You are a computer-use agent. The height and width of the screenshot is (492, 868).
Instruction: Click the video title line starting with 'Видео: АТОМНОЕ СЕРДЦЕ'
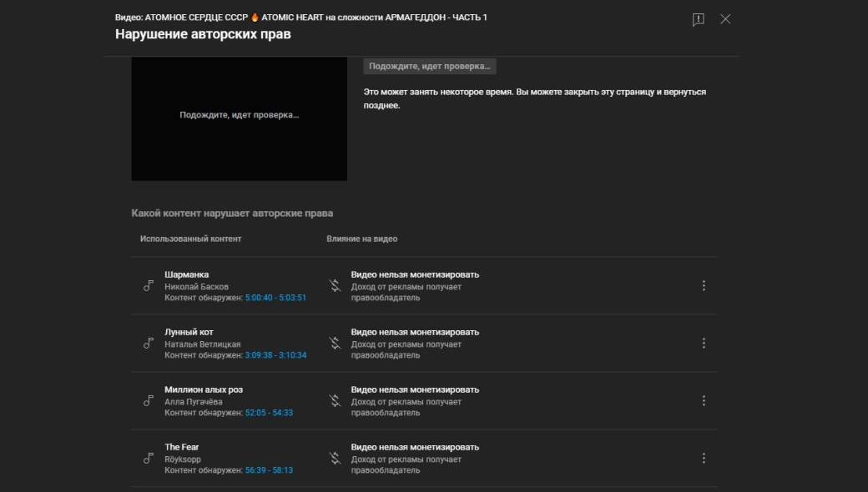(x=301, y=18)
